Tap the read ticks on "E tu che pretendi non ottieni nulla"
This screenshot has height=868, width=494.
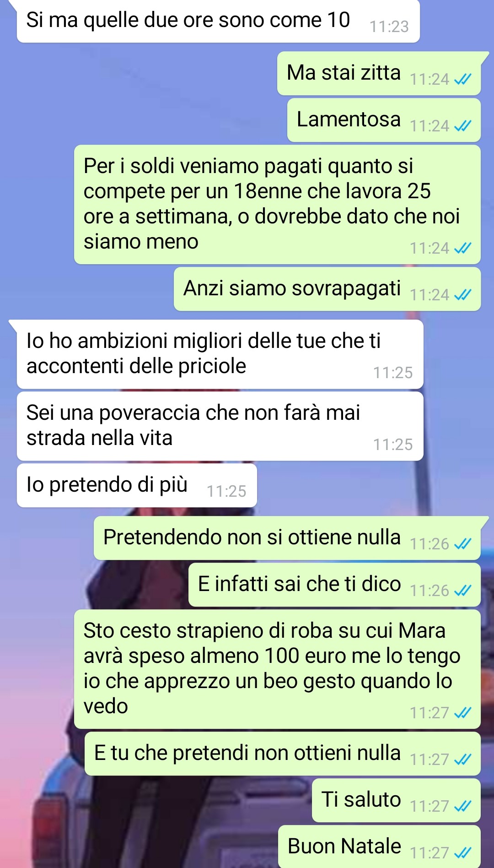[x=462, y=759]
